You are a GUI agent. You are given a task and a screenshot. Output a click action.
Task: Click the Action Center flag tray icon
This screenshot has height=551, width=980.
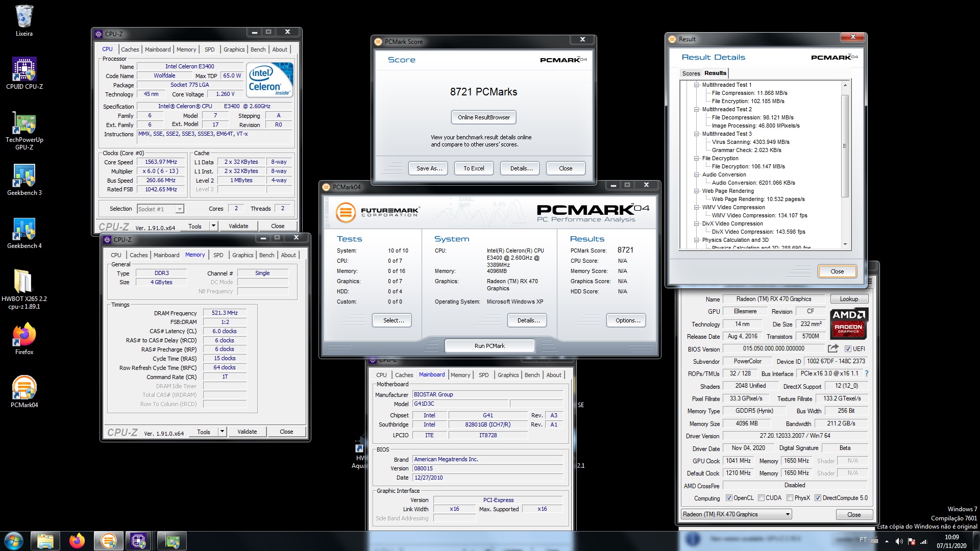click(x=911, y=541)
